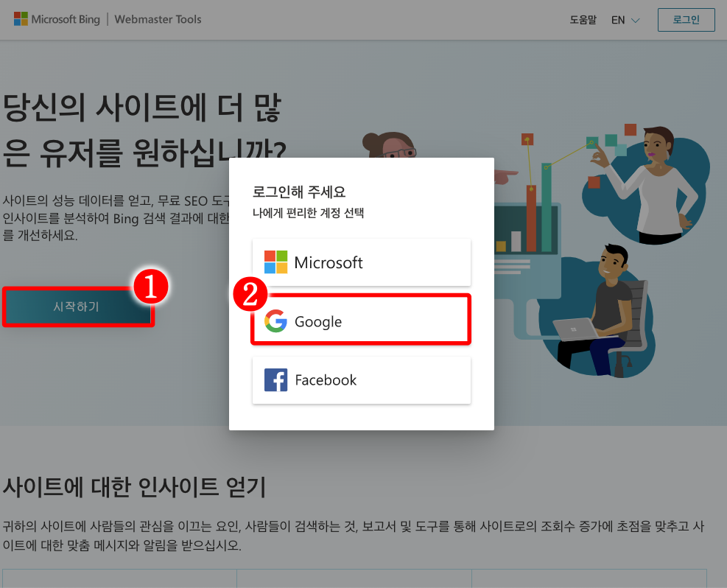Expand the chevron next to EN

click(633, 21)
